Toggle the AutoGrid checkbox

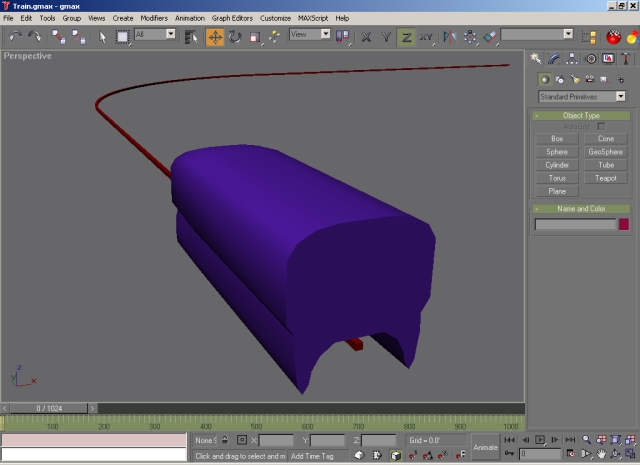601,127
